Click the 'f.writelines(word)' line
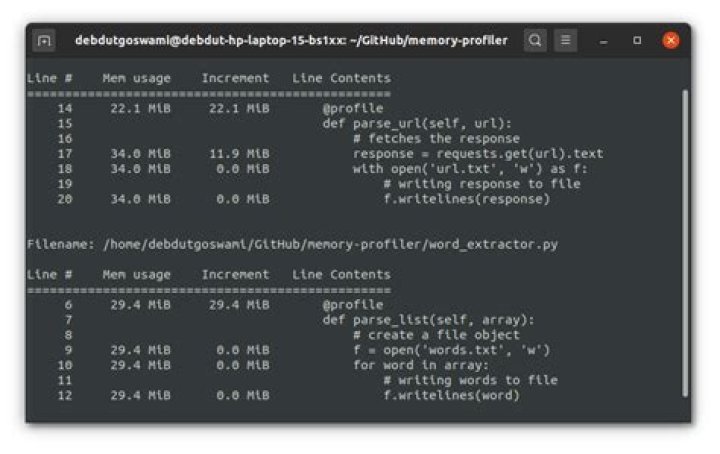 coord(452,395)
